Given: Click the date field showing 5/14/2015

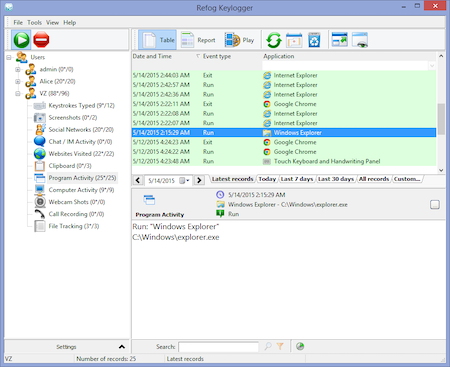Looking at the screenshot, I should [x=162, y=180].
